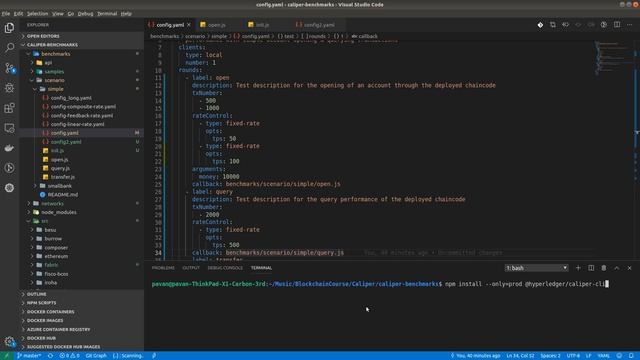Click Ln 34, Col 52 position indicator
Image resolution: width=640 pixels, height=360 pixels.
point(520,356)
